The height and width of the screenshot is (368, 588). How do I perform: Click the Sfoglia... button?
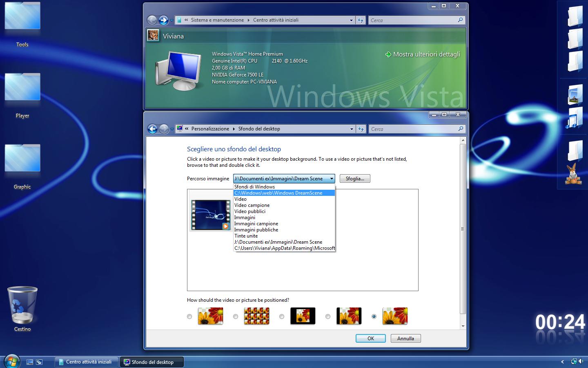click(355, 179)
